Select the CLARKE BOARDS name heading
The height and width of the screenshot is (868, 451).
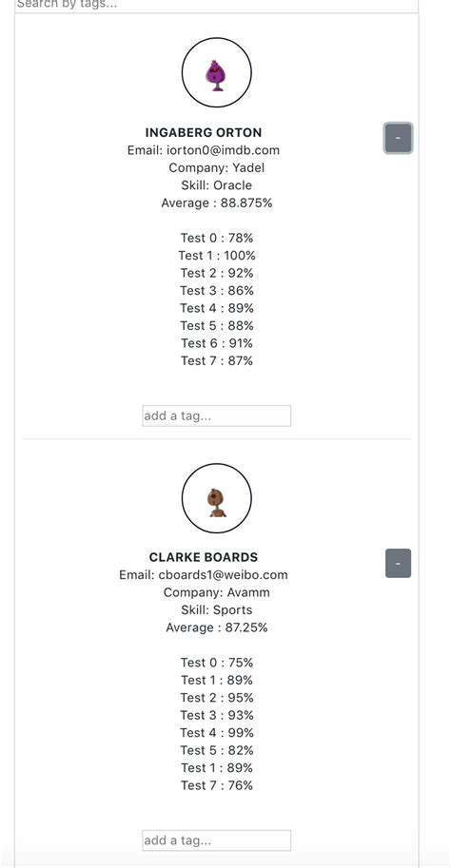point(204,557)
